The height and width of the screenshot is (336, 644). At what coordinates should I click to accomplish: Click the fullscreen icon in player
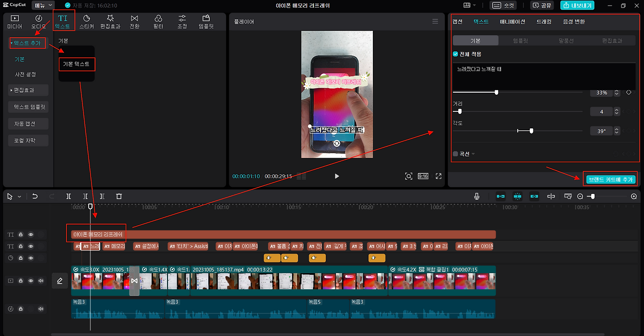pyautogui.click(x=439, y=176)
